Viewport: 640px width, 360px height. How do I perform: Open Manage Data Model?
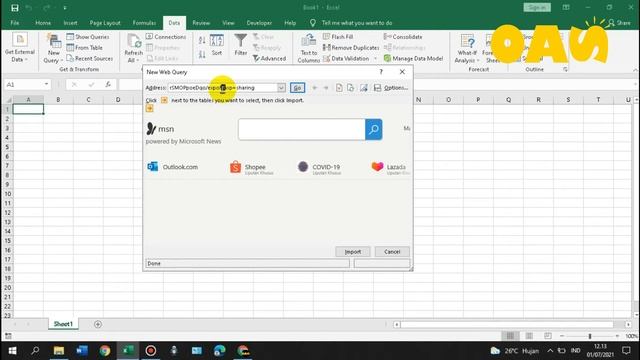click(413, 59)
